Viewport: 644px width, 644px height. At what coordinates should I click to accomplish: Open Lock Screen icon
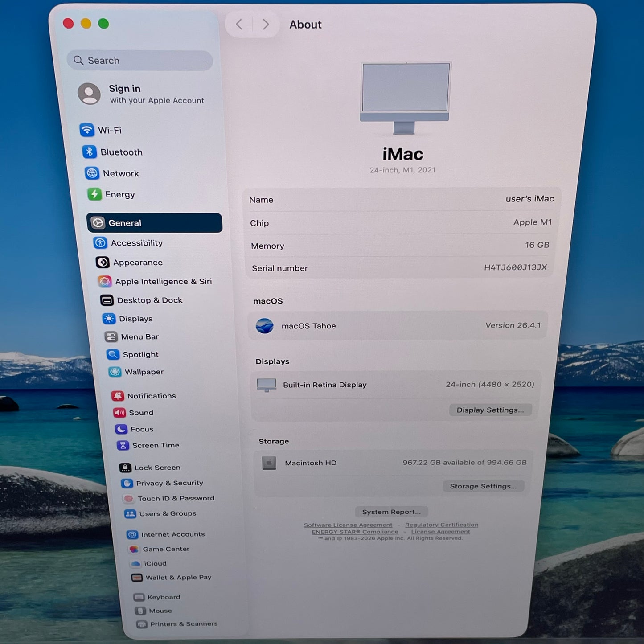pyautogui.click(x=125, y=468)
